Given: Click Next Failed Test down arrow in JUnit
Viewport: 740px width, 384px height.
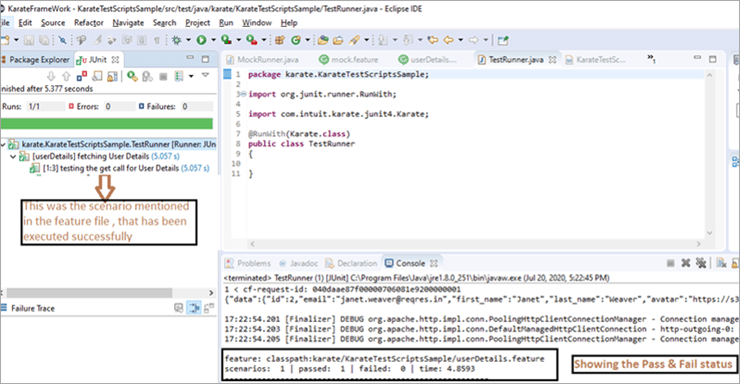Looking at the screenshot, I should pyautogui.click(x=51, y=76).
